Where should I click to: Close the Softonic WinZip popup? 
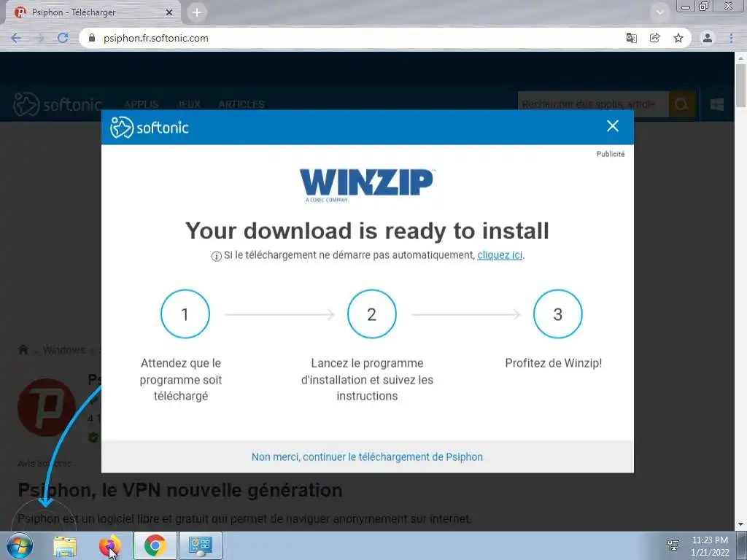tap(613, 126)
